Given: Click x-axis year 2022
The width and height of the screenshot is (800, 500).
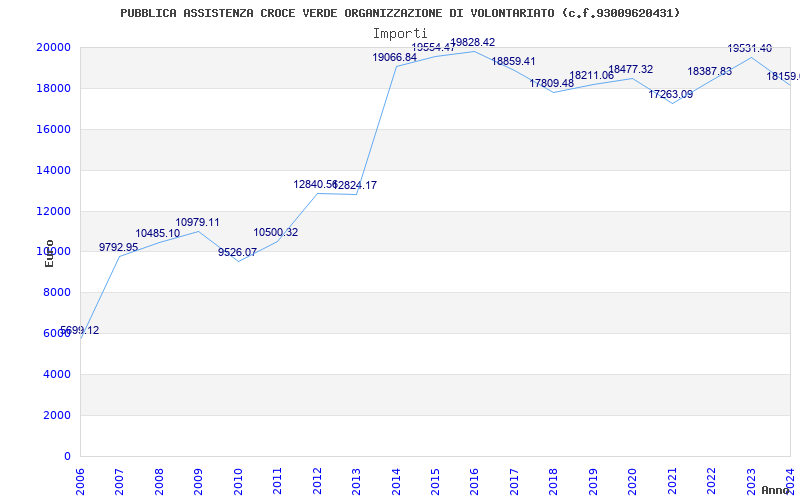Looking at the screenshot, I should coord(711,482).
